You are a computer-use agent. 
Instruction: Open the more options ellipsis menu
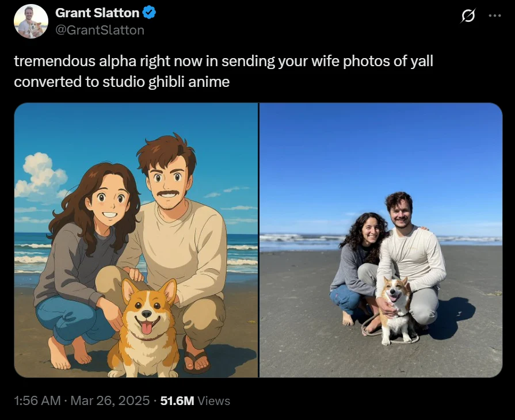tap(494, 16)
